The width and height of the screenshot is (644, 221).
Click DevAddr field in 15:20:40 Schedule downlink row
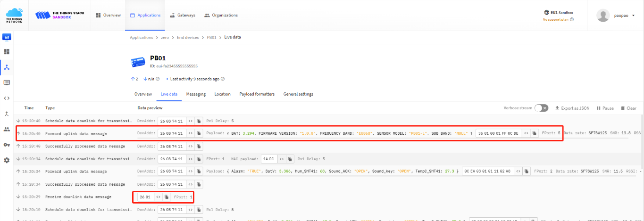click(x=171, y=121)
